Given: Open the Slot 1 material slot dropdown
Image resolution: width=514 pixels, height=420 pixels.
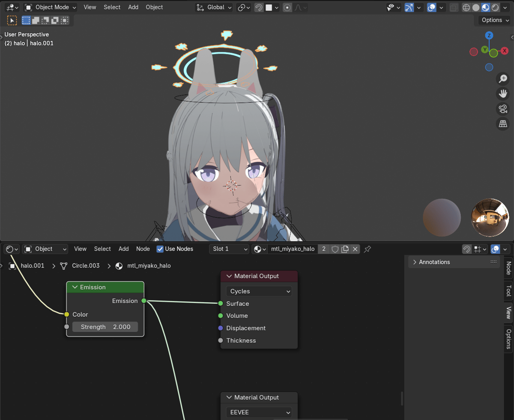Looking at the screenshot, I should [x=229, y=249].
